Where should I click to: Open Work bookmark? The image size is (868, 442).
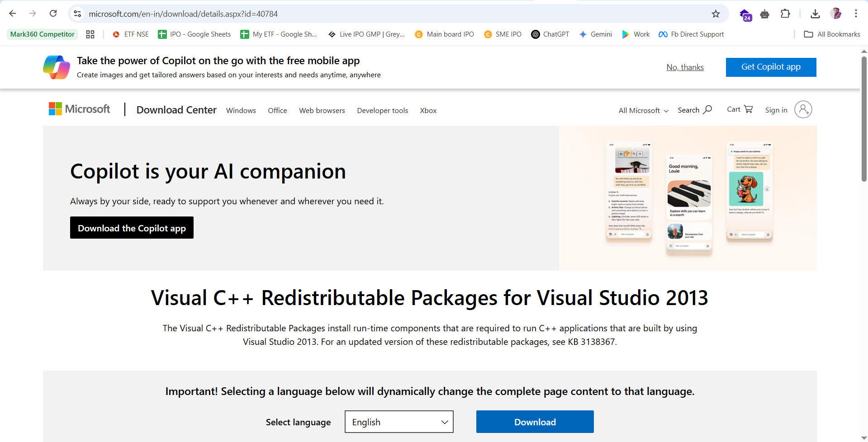click(636, 34)
